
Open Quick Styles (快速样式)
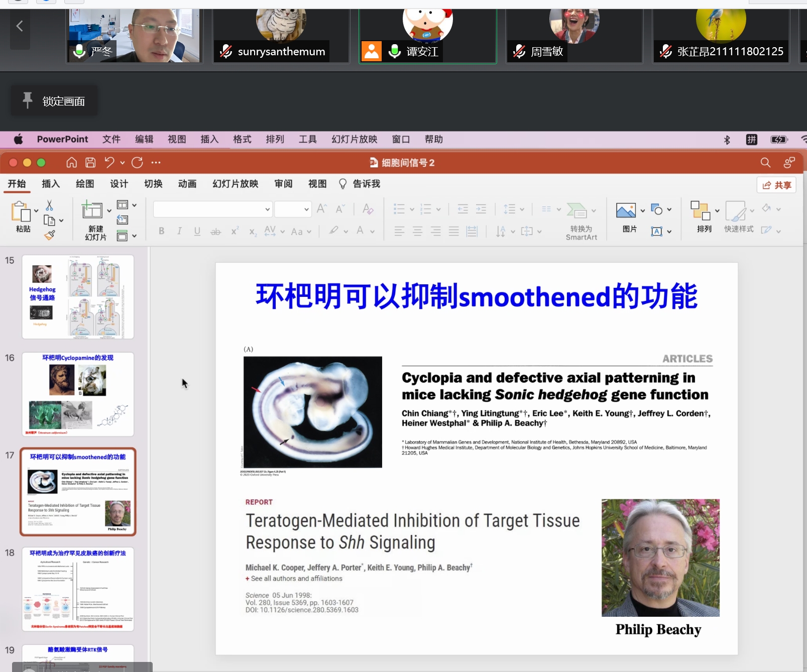pyautogui.click(x=736, y=211)
